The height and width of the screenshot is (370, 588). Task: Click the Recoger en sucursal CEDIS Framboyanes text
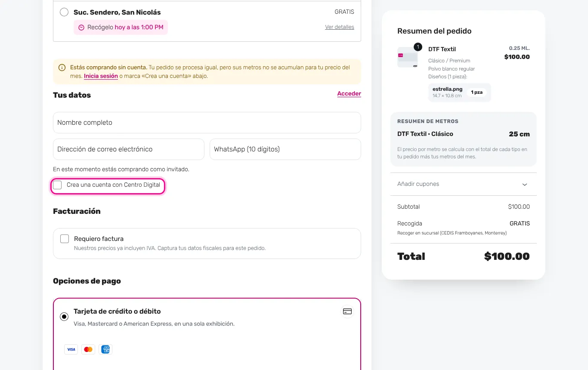(452, 233)
